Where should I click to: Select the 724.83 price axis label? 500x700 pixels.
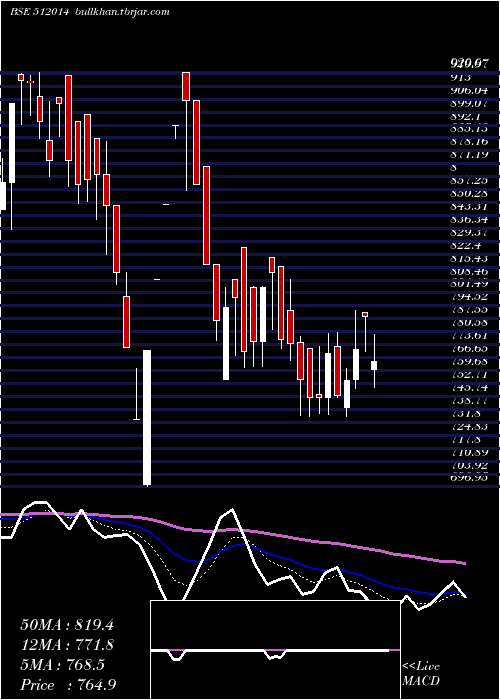tap(468, 428)
